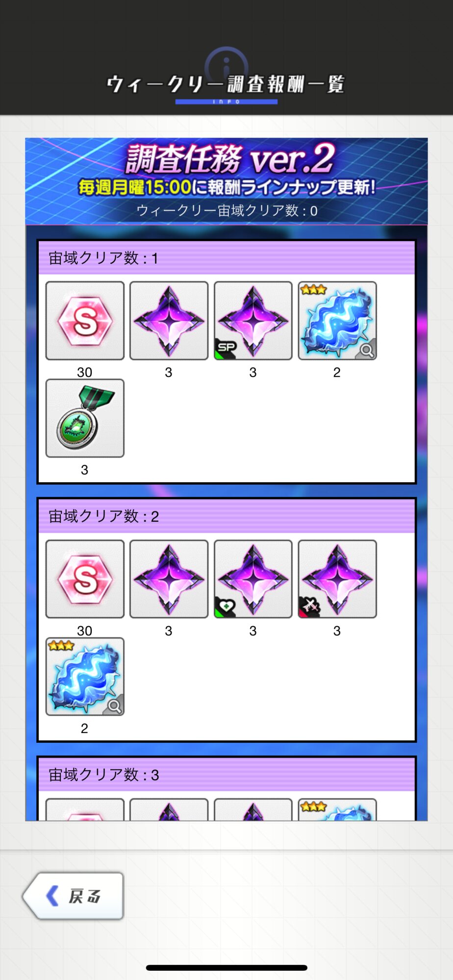453x980 pixels.
Task: Tap magnifier on clear count 2 blue wave item
Action: click(114, 706)
